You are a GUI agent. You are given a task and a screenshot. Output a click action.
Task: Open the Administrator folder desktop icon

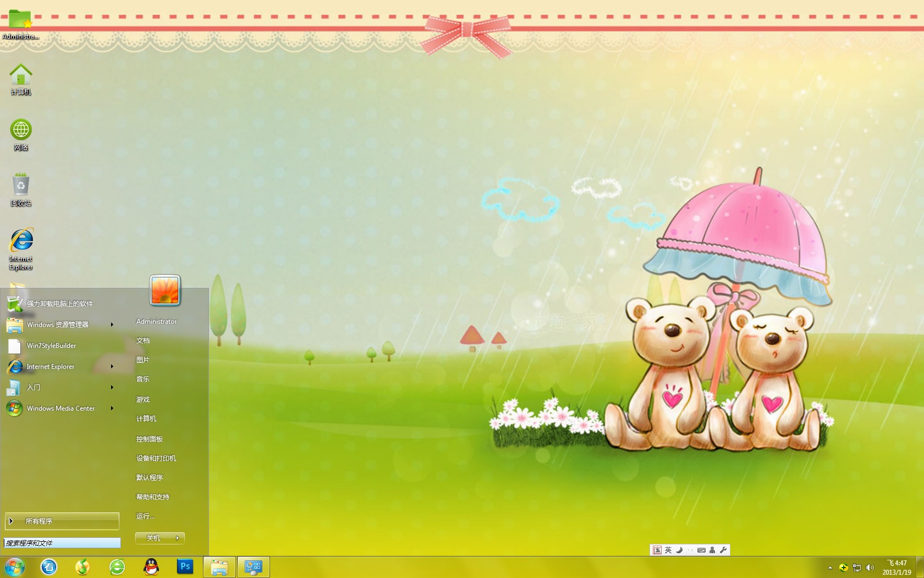20,24
